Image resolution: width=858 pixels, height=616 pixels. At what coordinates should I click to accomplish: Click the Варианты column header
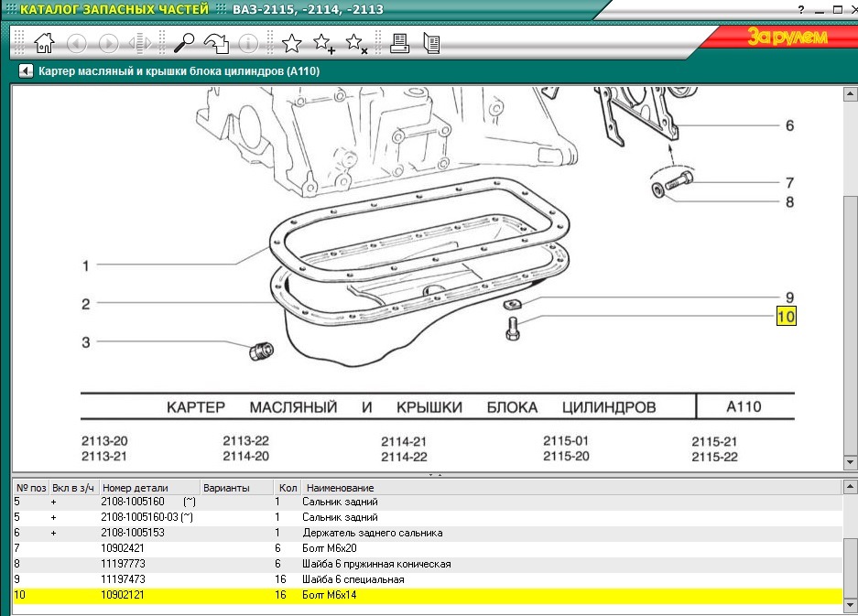pyautogui.click(x=236, y=488)
